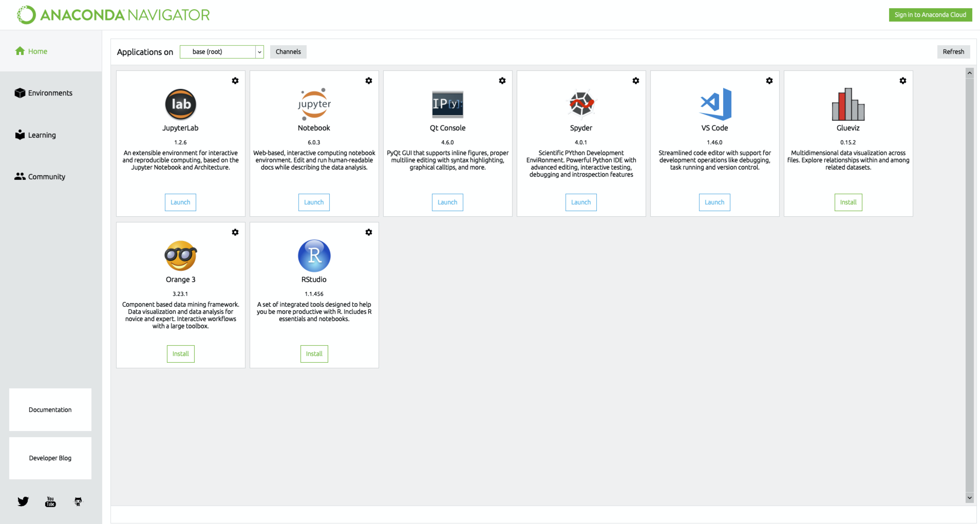Open Notebook gear dropdown menu

coord(369,81)
